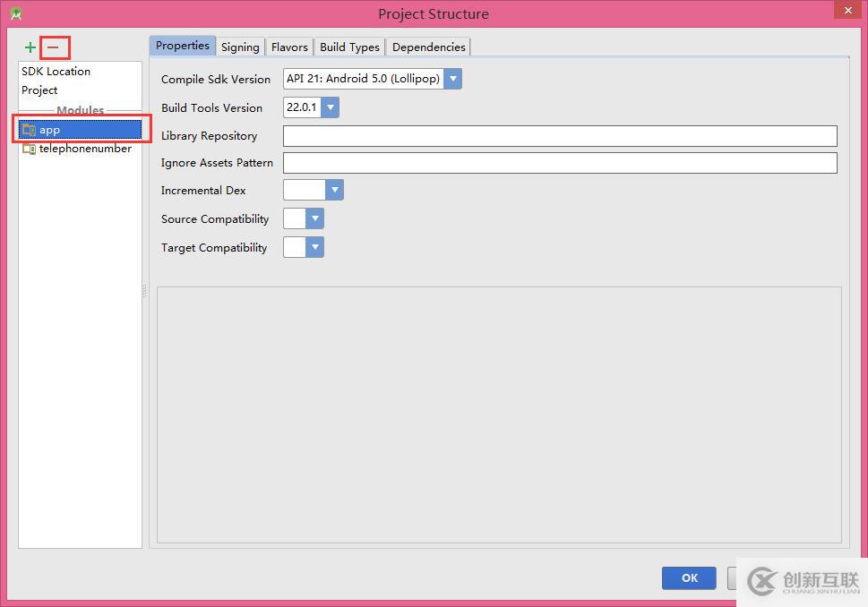The image size is (868, 607).
Task: Click the Ignore Assets Pattern input field
Action: point(560,163)
